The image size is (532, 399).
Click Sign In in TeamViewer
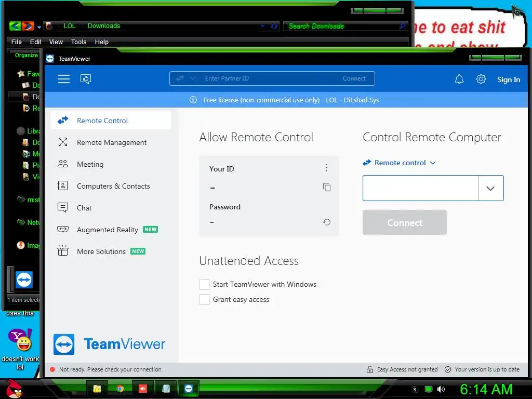(508, 79)
